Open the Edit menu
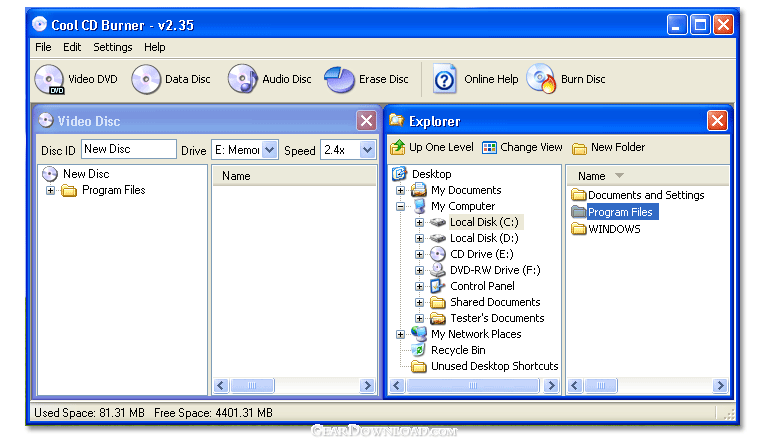 coord(72,47)
